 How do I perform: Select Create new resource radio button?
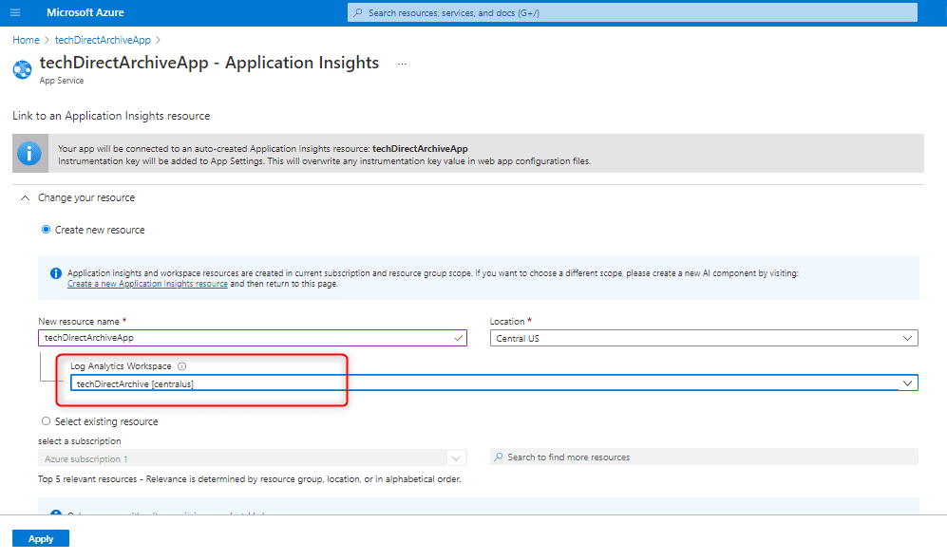(x=46, y=230)
